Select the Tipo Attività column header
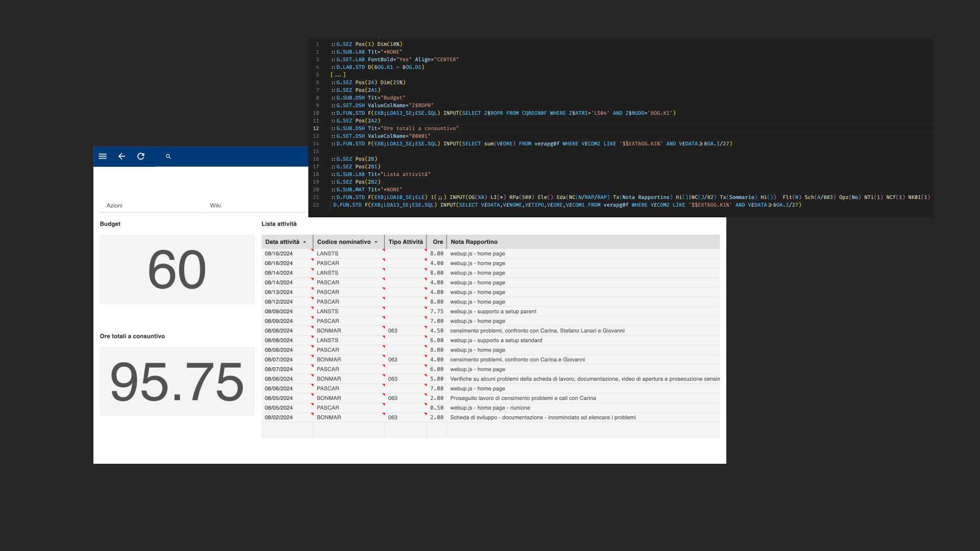 tap(406, 242)
